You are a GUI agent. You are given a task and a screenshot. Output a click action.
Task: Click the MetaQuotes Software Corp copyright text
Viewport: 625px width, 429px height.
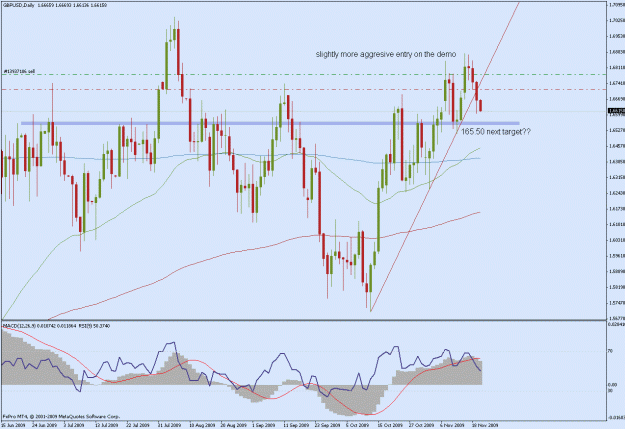tap(61, 417)
